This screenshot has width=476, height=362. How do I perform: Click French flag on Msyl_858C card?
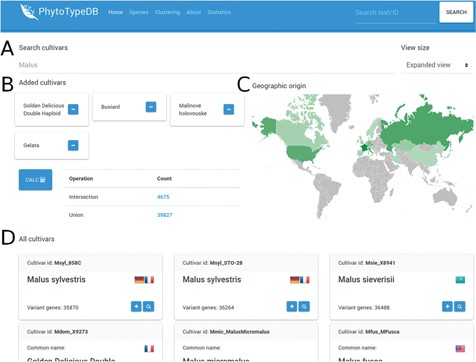coord(149,280)
